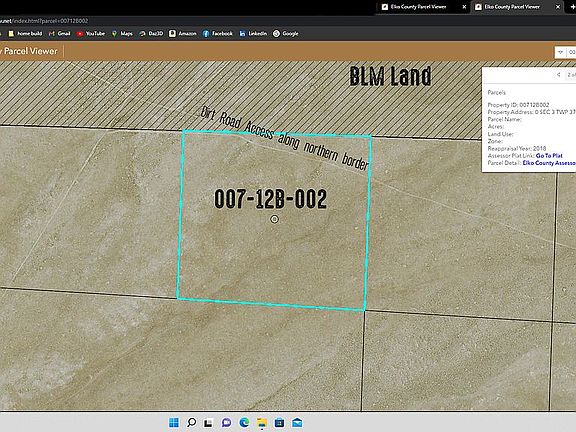Click the Property ID 007128002 text in the popup
The width and height of the screenshot is (576, 432).
[x=518, y=105]
